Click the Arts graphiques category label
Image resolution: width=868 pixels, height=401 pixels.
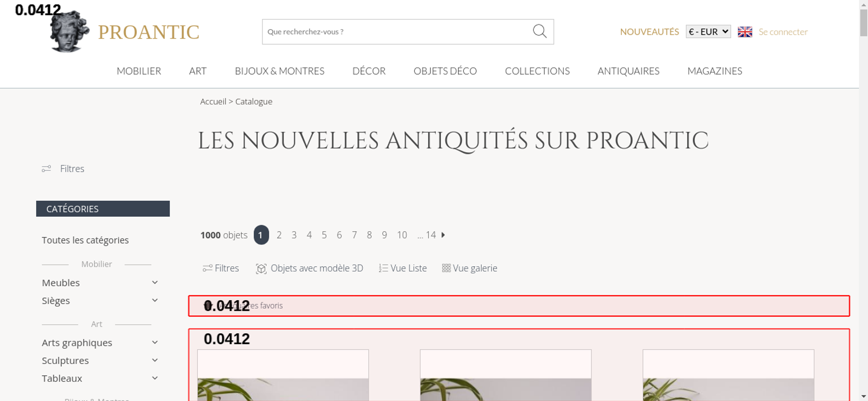coord(77,342)
